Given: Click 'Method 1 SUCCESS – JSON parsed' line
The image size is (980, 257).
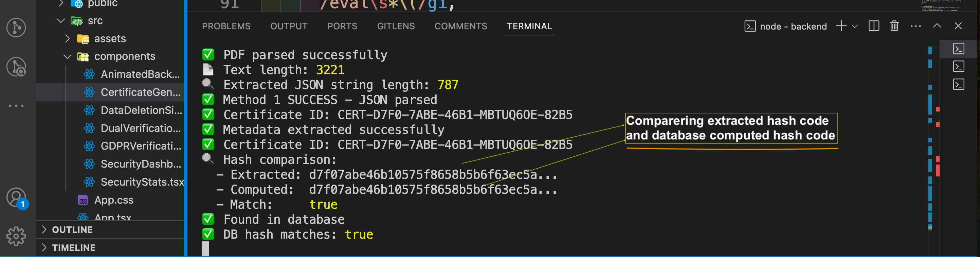Looking at the screenshot, I should 320,100.
